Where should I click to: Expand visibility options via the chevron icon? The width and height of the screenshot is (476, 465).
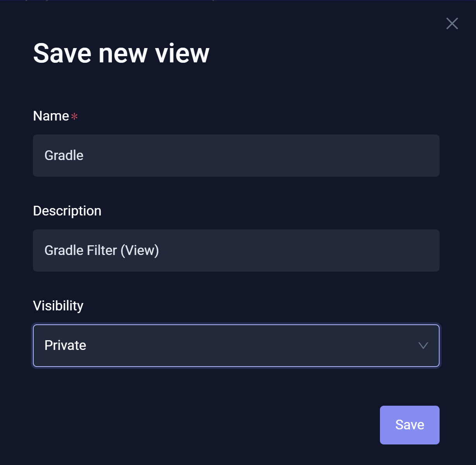pyautogui.click(x=423, y=346)
